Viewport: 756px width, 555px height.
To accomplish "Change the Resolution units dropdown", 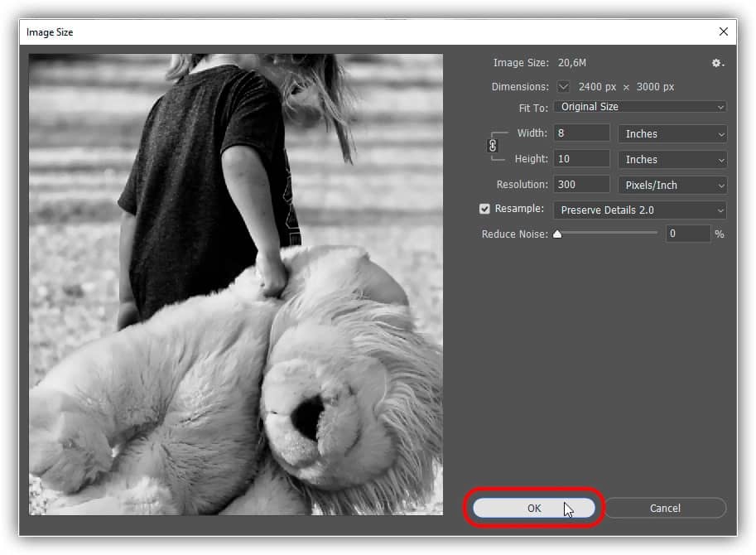I will [x=672, y=185].
